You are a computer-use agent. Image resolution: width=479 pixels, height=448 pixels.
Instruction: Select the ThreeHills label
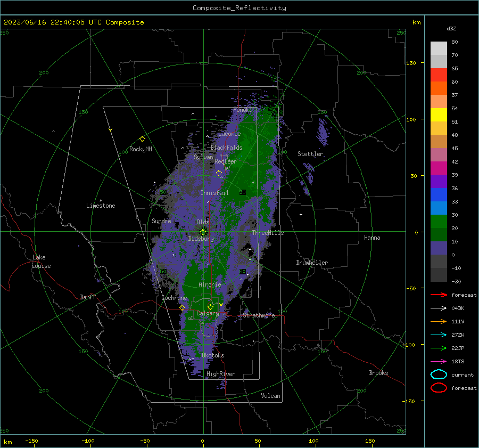268,233
